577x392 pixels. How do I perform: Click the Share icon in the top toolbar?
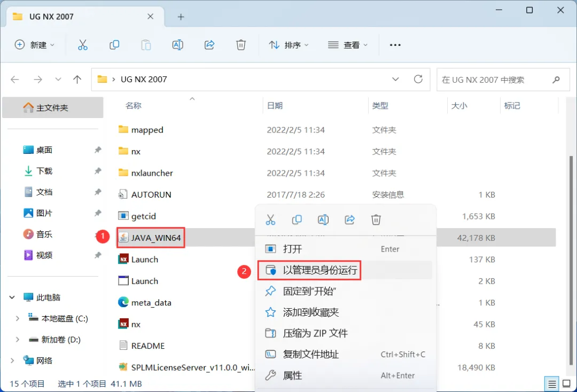point(209,45)
